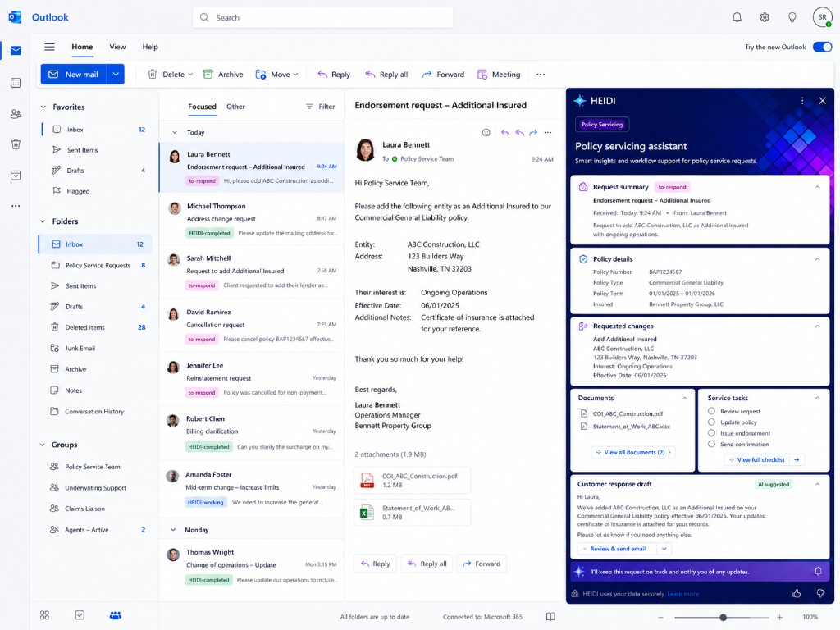Click the Search box

[323, 18]
